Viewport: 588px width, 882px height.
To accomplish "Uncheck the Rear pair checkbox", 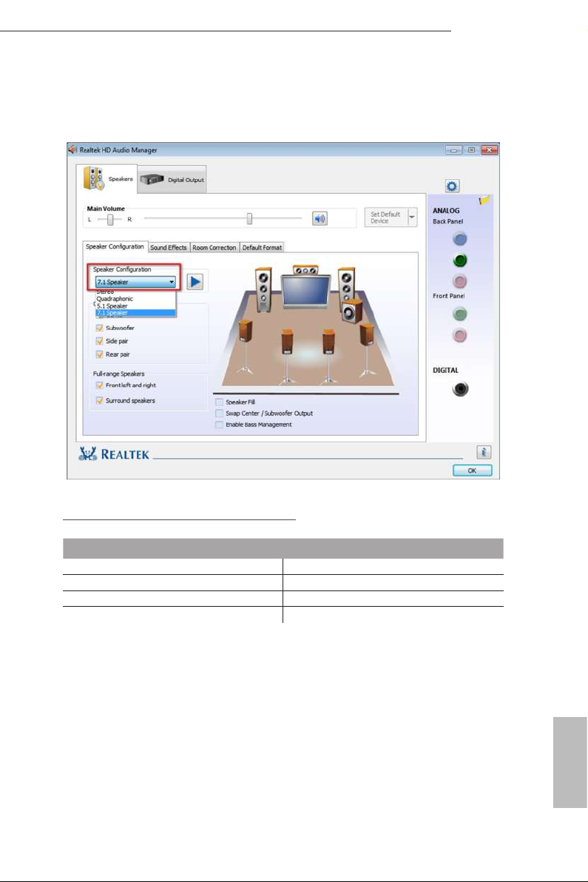I will tap(100, 354).
